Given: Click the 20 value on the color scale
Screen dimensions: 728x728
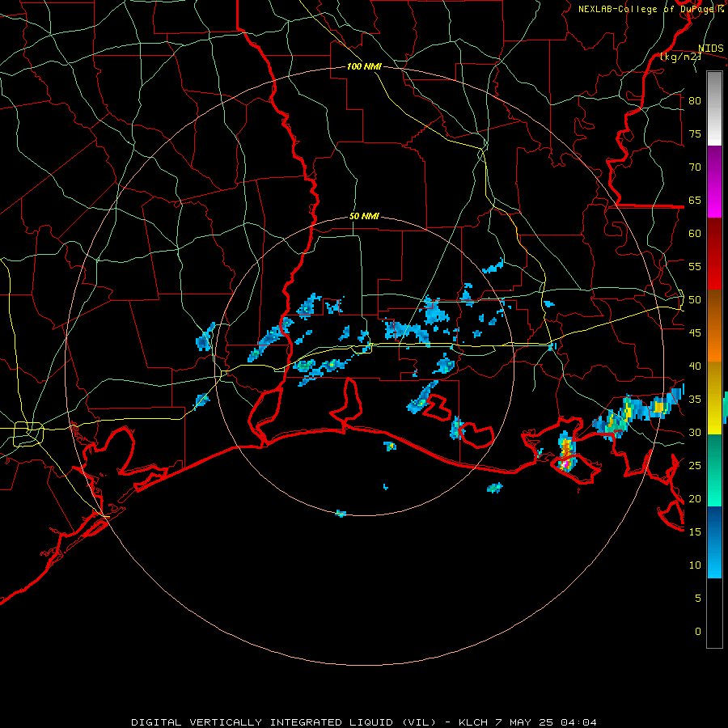Looking at the screenshot, I should (695, 499).
